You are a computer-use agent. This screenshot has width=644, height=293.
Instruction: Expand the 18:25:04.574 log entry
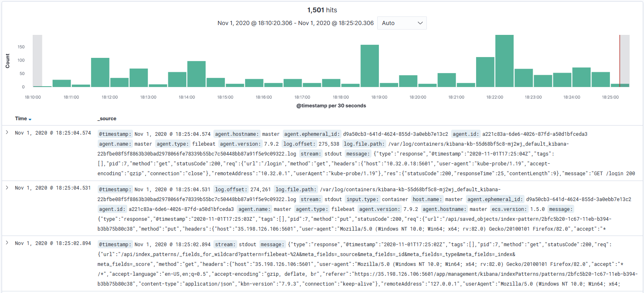(7, 133)
